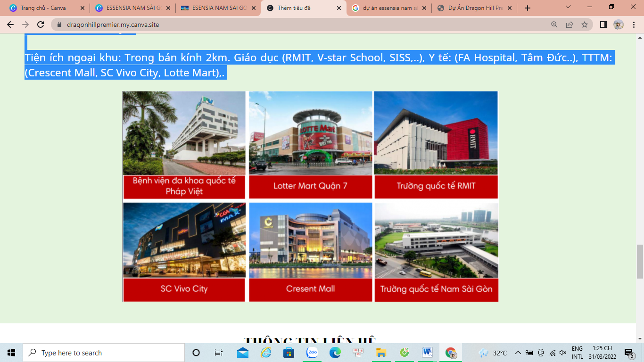Open Task View in the taskbar
The height and width of the screenshot is (362, 644).
[x=219, y=353]
